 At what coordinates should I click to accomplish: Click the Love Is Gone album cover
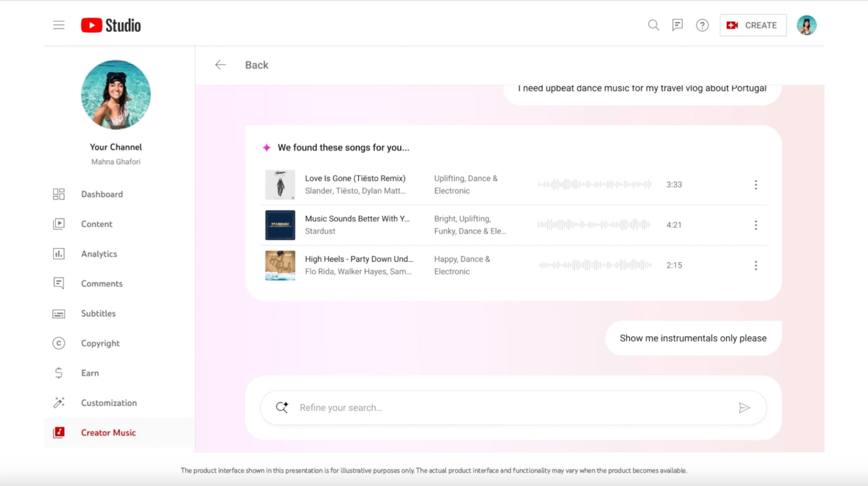(x=280, y=185)
